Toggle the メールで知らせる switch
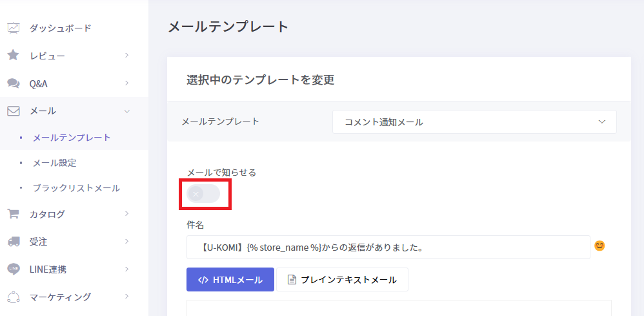 coord(203,193)
